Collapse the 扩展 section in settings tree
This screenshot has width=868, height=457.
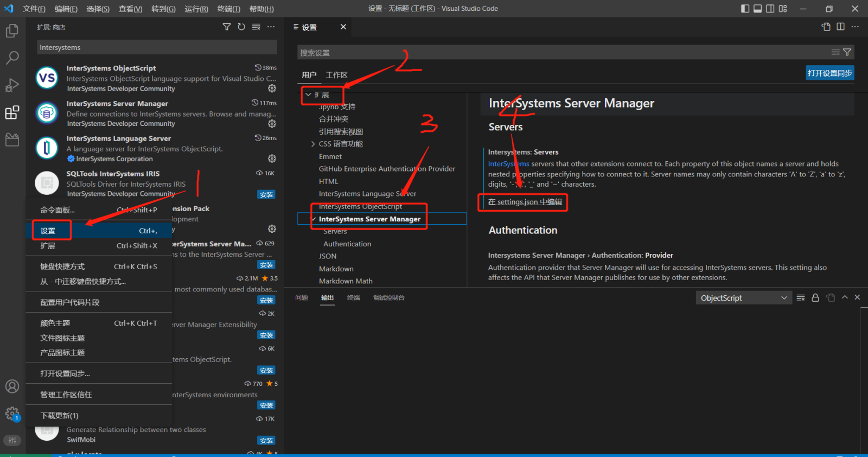tap(308, 95)
